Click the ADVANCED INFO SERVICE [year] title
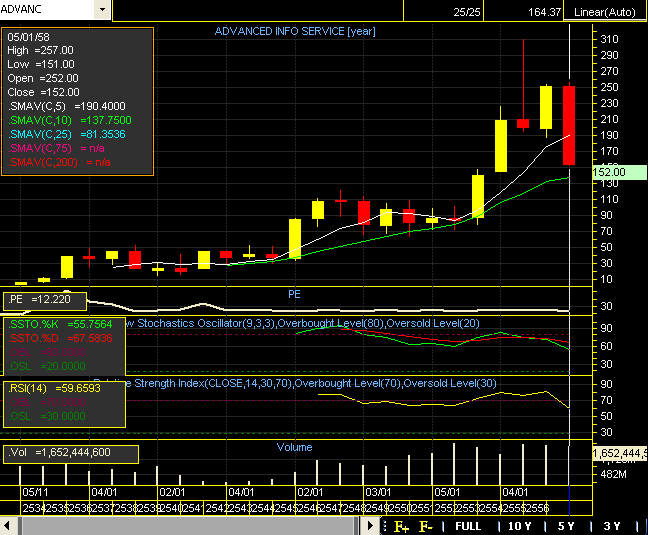Screen dimensions: 648x535 point(295,31)
